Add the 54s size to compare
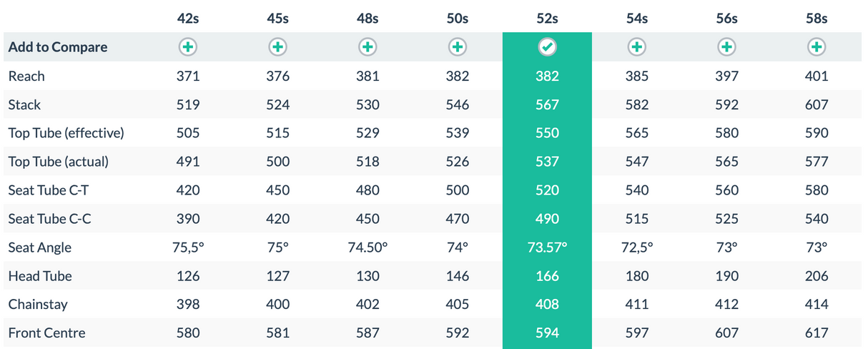This screenshot has width=868, height=349. [x=636, y=47]
